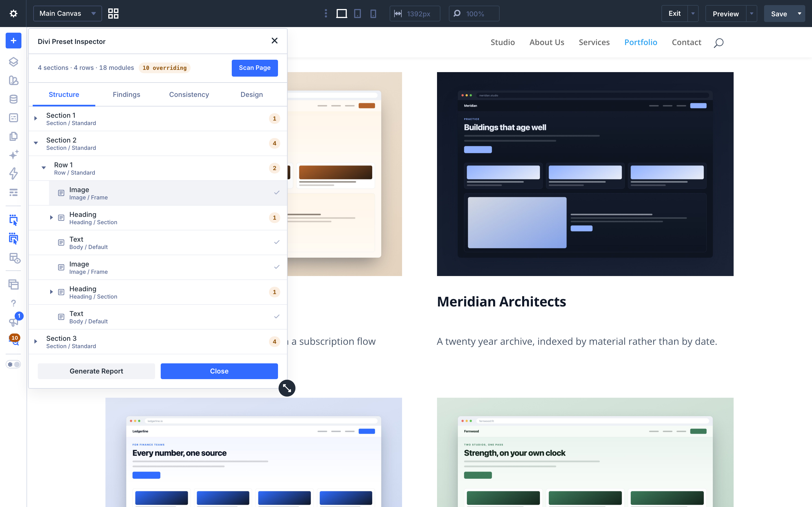Open the grid canvas view icon
This screenshot has width=812, height=507.
click(113, 14)
